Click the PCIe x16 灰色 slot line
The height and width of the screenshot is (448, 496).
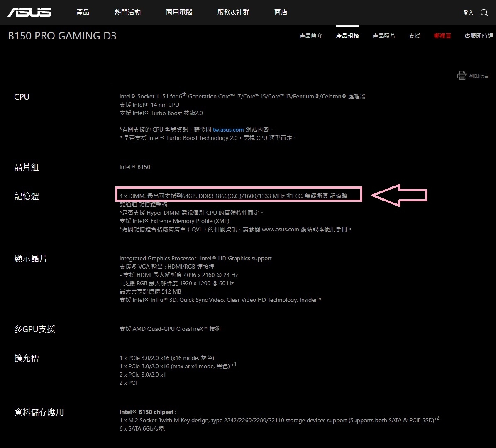167,358
